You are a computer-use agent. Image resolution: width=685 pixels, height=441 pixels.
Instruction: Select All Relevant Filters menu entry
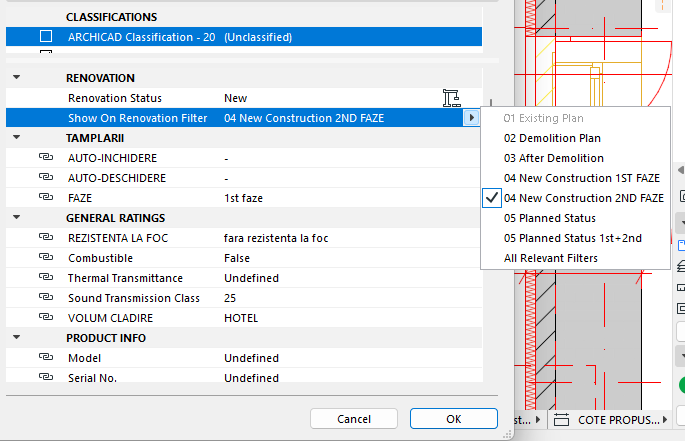point(551,258)
